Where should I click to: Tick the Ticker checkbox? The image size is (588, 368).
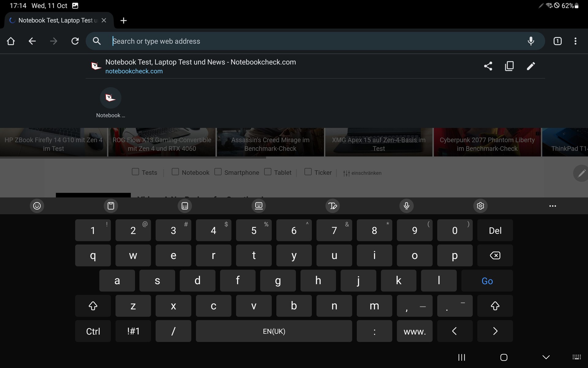308,172
